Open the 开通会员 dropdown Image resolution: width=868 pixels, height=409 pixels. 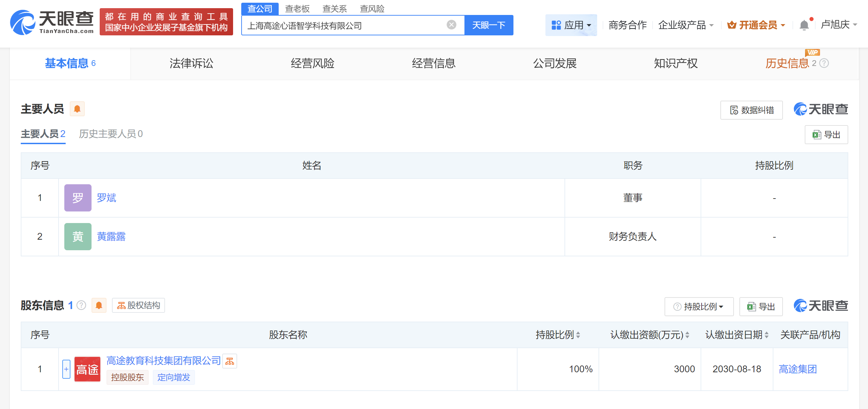756,25
